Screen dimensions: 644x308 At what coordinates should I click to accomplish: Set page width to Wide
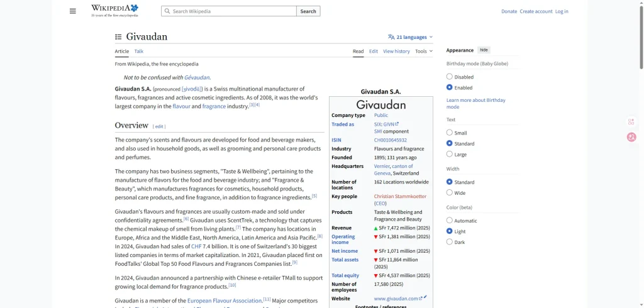(449, 192)
